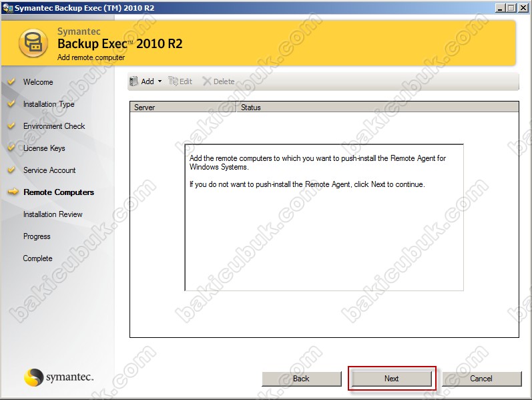The width and height of the screenshot is (532, 400).
Task: Click the checkmark beside Environment Check
Action: (x=11, y=126)
